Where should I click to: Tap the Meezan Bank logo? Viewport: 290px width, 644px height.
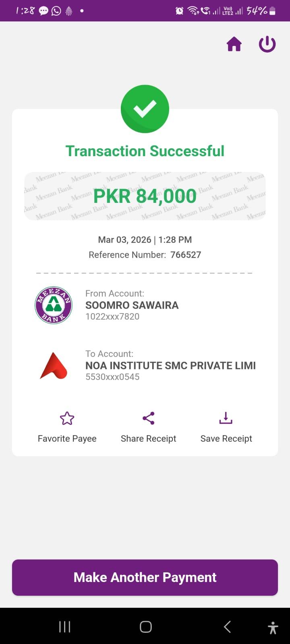(54, 305)
